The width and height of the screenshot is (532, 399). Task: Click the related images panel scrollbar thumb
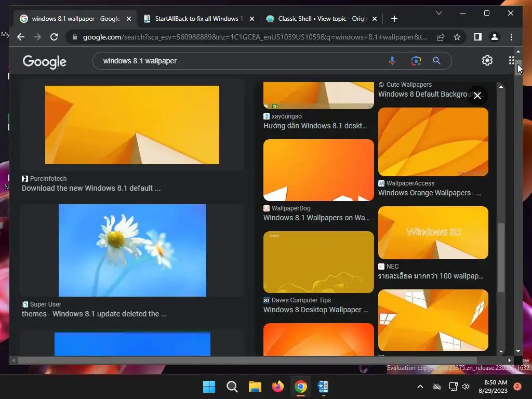tap(501, 257)
